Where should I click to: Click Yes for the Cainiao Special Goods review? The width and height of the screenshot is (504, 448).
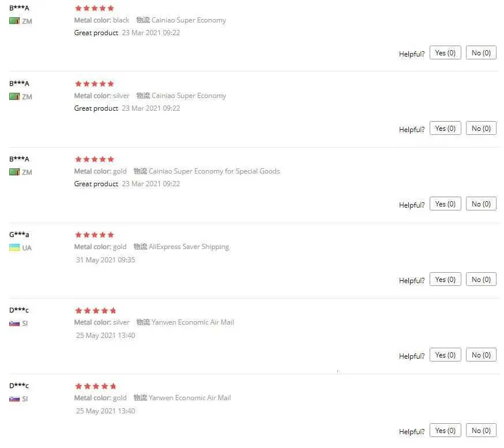click(445, 204)
